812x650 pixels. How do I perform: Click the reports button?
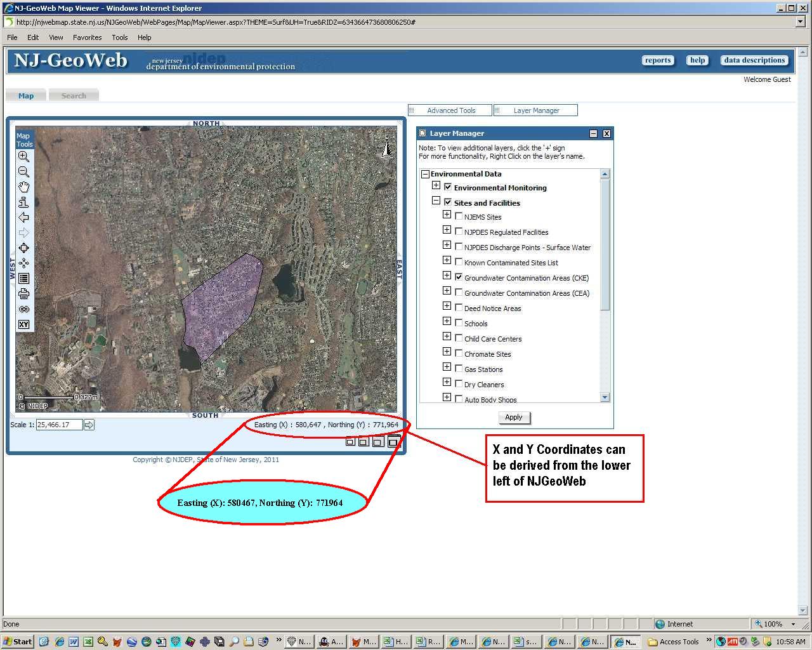pos(658,60)
